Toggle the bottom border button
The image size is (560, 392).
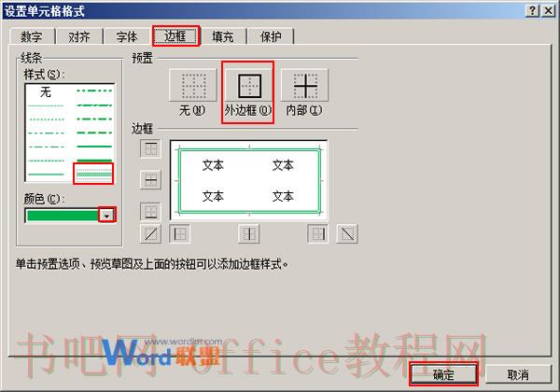pos(150,211)
